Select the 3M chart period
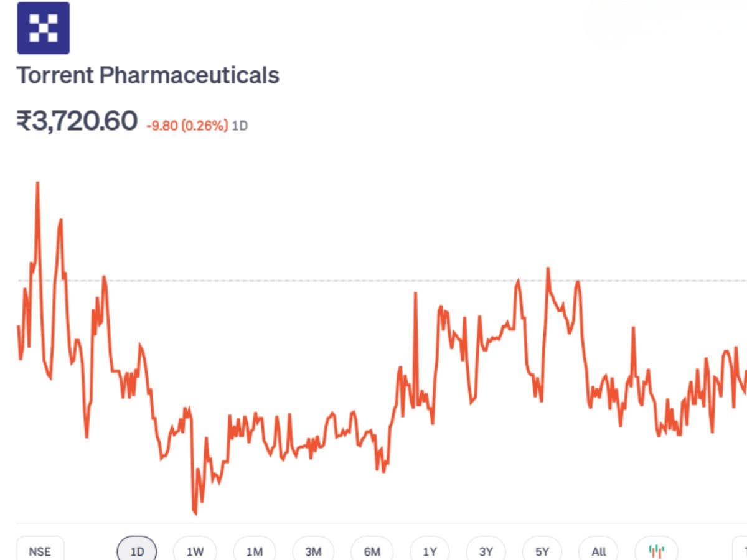Viewport: 747px width, 560px height. coord(313,551)
